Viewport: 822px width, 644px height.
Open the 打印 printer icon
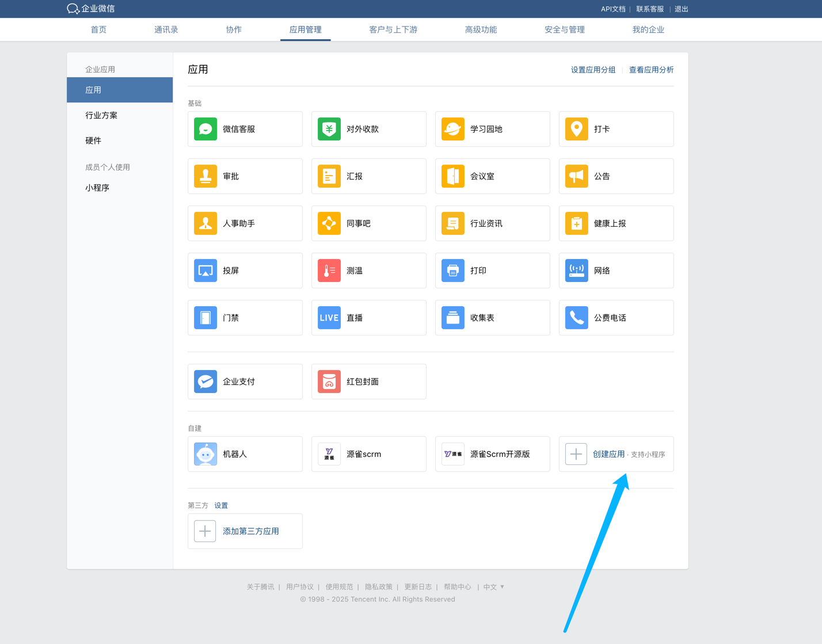[x=453, y=270]
